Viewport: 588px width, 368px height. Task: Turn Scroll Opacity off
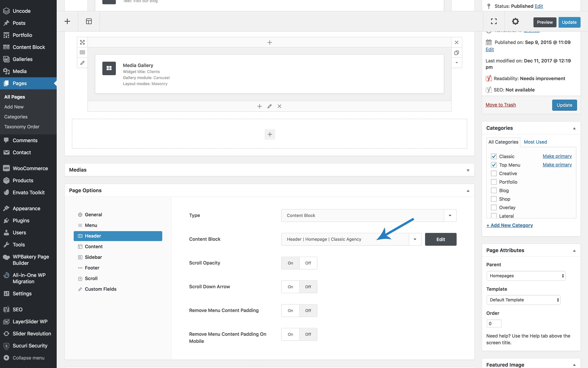pyautogui.click(x=308, y=263)
